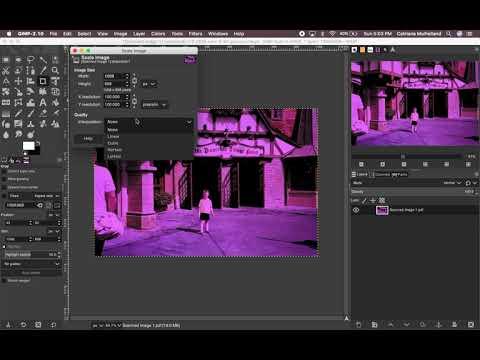
Task: Select the Alignment tool
Action: [31, 81]
